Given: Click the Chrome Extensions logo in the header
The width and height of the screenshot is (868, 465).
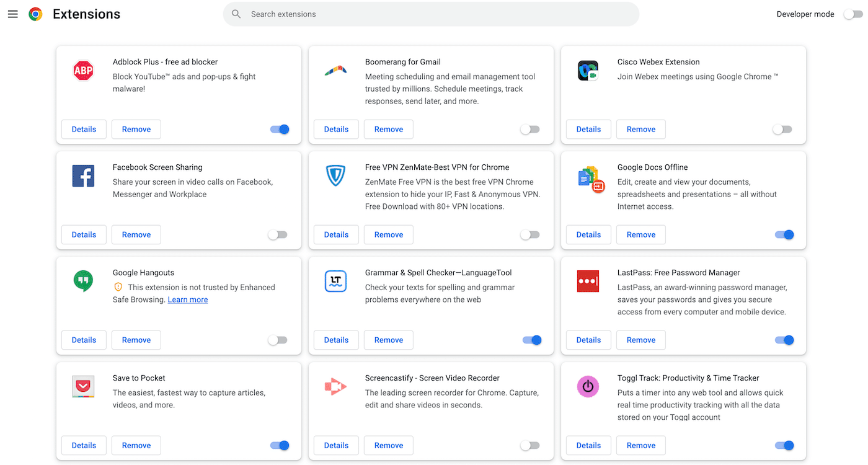Looking at the screenshot, I should pos(35,14).
